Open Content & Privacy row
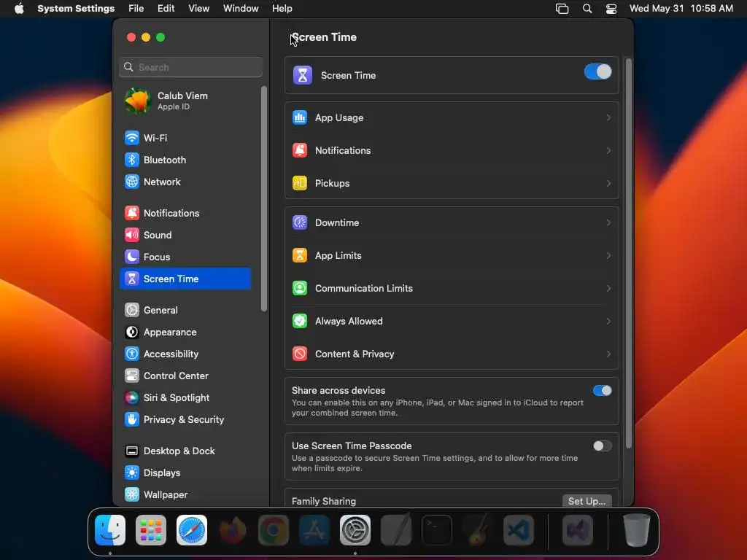Screen dimensions: 747x560 [x=452, y=354]
